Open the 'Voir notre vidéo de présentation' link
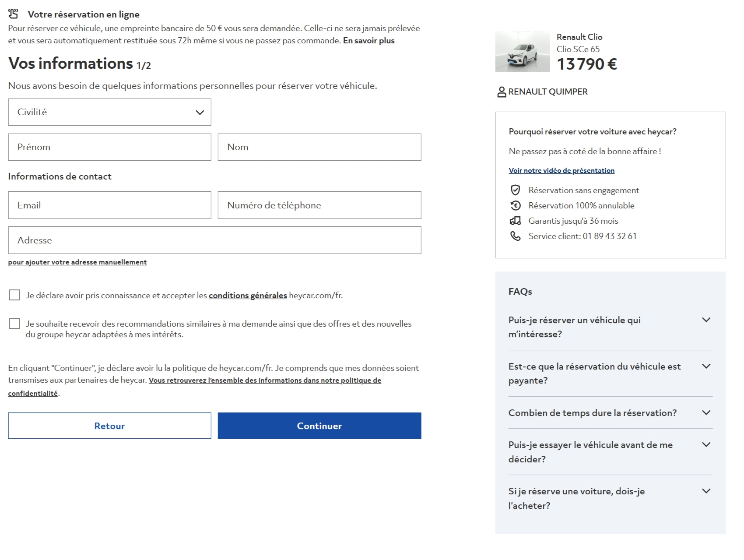Screen dimensions: 744x560 click(562, 170)
